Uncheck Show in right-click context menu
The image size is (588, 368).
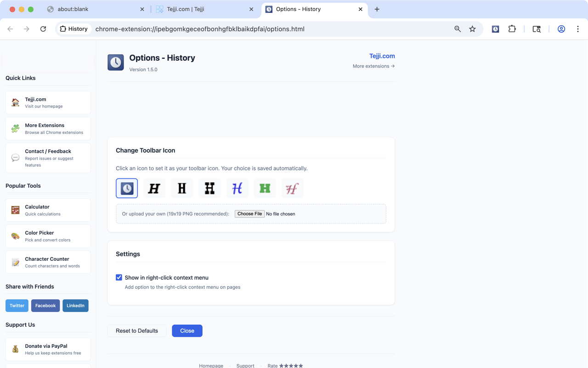coord(119,277)
